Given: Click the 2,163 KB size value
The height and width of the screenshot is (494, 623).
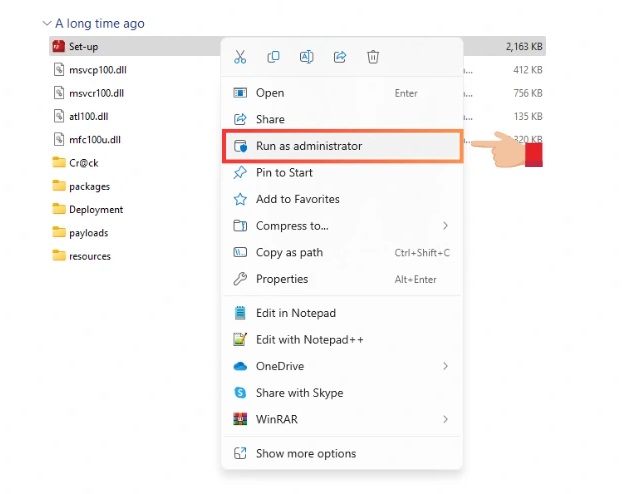Looking at the screenshot, I should point(524,46).
